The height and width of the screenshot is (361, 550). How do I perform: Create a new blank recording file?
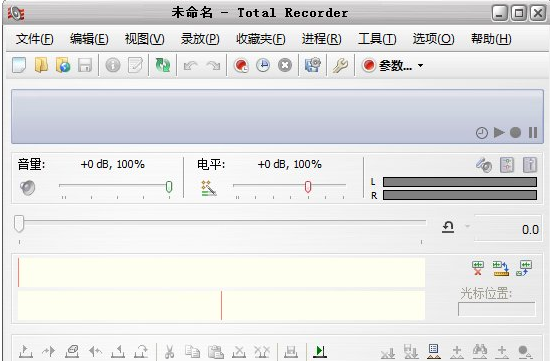(19, 65)
